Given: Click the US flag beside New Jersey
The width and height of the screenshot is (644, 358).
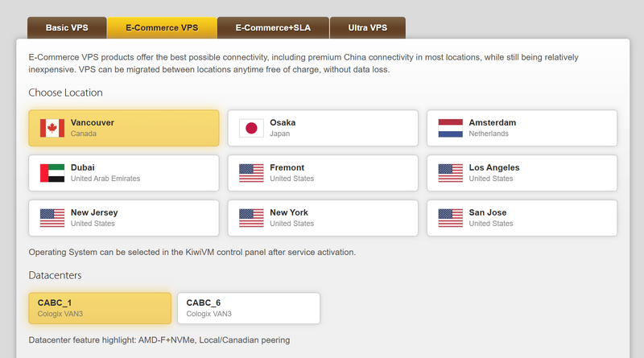Looking at the screenshot, I should 52,218.
